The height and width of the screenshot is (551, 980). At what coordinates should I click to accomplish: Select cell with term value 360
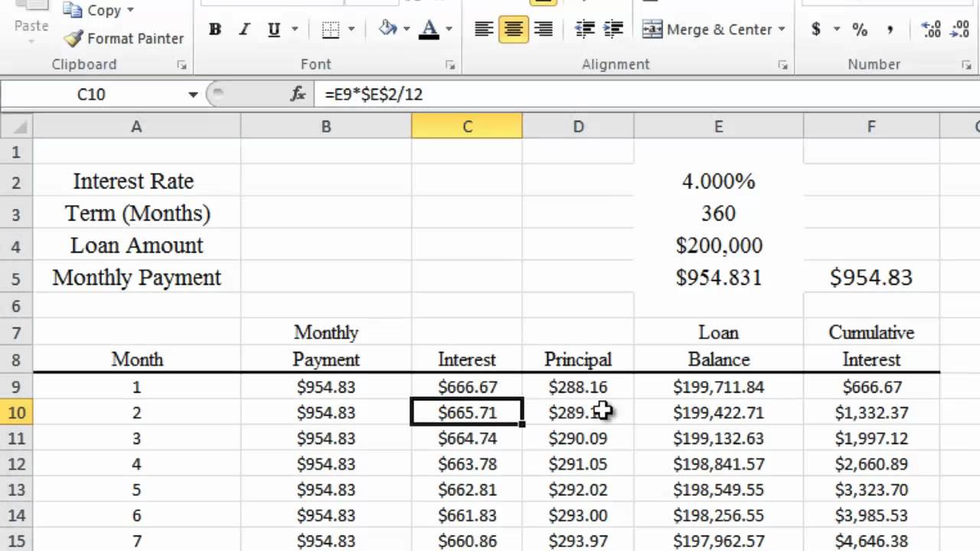coord(718,214)
